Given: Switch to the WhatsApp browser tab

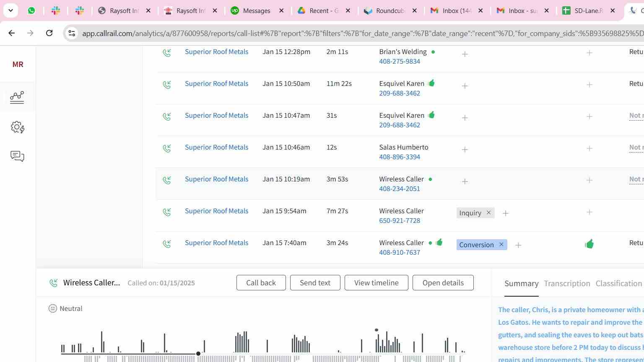Looking at the screenshot, I should coord(31,10).
